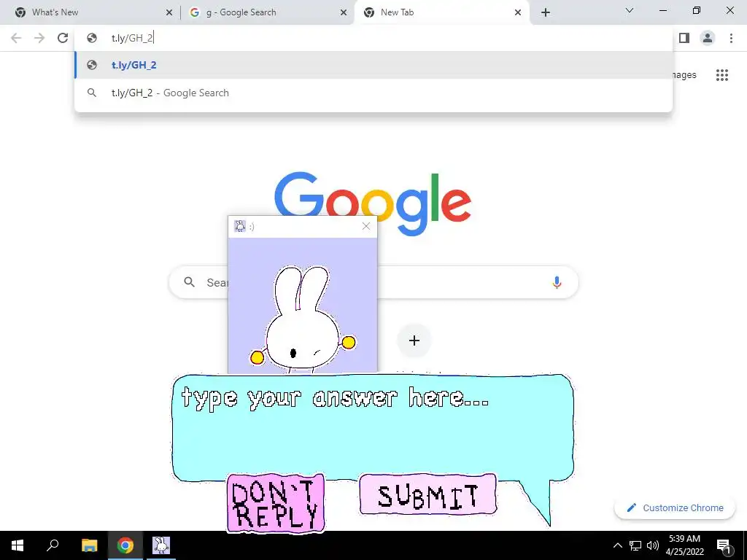Go back using the back arrow
The height and width of the screenshot is (560, 747).
pos(16,38)
